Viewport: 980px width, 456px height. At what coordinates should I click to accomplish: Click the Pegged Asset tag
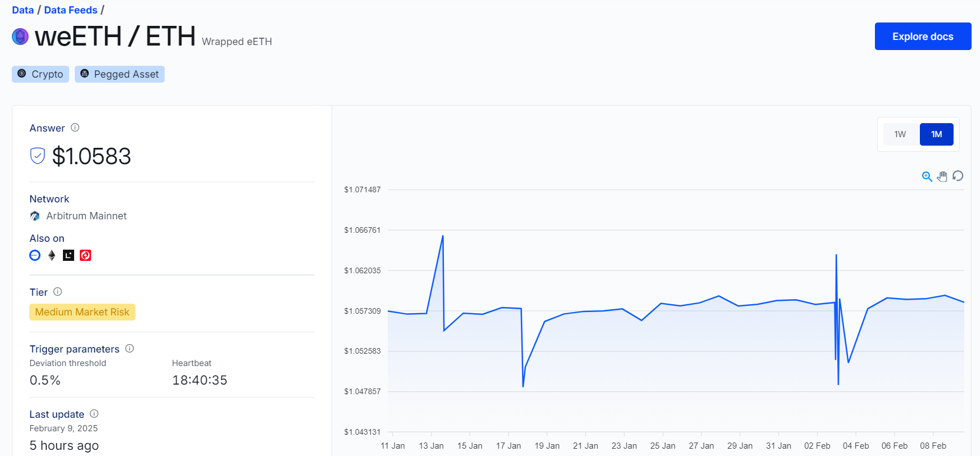point(120,74)
